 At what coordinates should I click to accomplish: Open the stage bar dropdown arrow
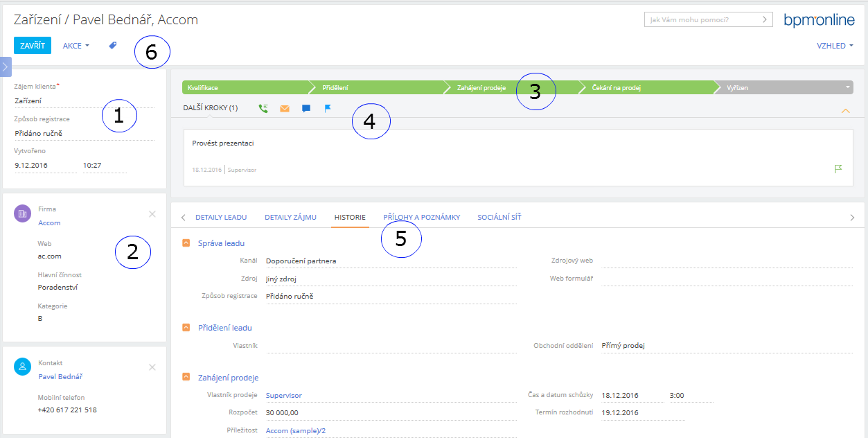[x=848, y=88]
